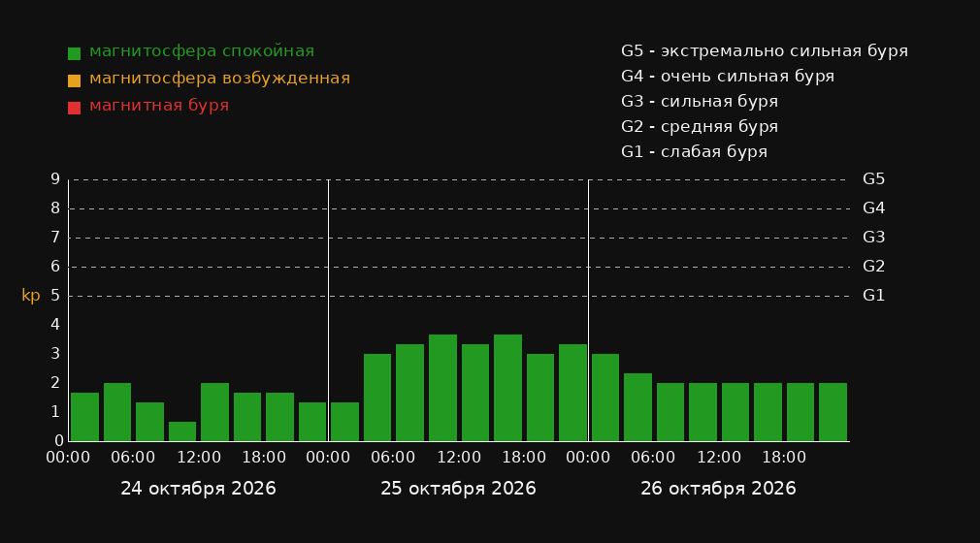Click the red 'магнитная буря' legend square
This screenshot has width=980, height=543.
(75, 108)
